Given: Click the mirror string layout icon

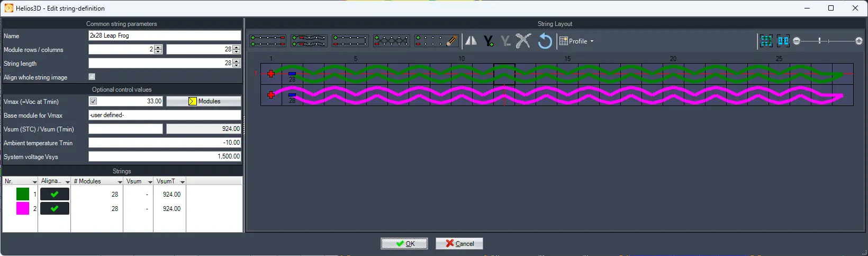Looking at the screenshot, I should coord(471,41).
